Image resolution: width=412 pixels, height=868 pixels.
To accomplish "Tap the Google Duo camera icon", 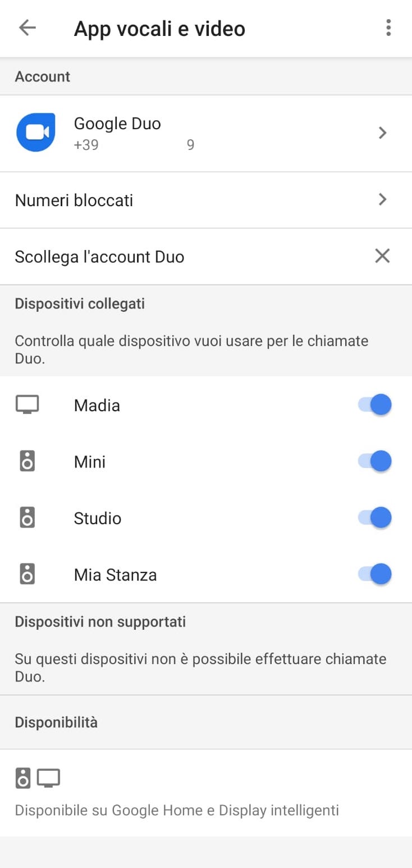I will (x=36, y=133).
